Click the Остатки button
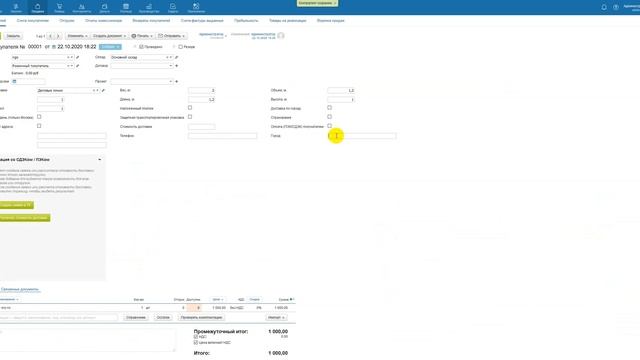640x360 pixels. click(x=163, y=318)
